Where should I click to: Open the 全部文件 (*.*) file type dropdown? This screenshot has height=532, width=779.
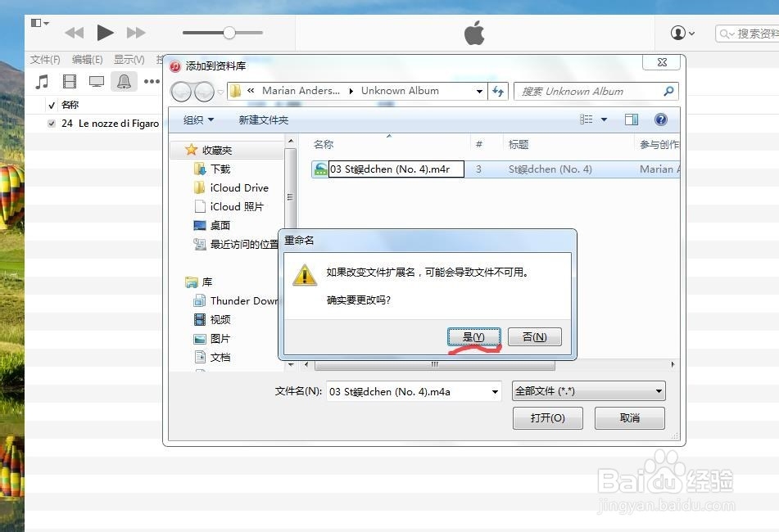tap(588, 391)
